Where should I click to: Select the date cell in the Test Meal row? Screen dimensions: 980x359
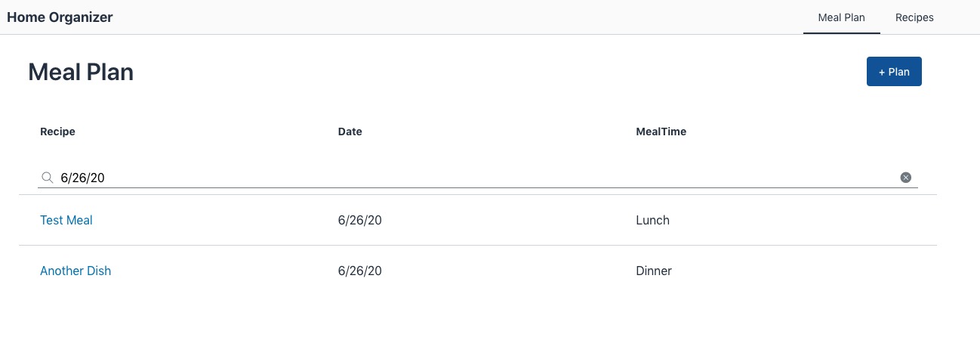[x=360, y=221]
